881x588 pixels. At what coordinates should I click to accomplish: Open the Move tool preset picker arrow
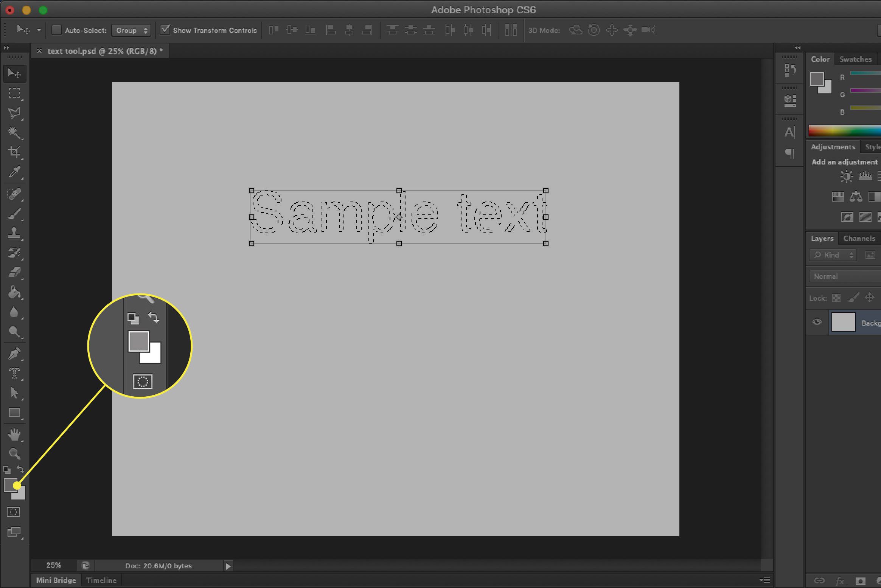[39, 30]
